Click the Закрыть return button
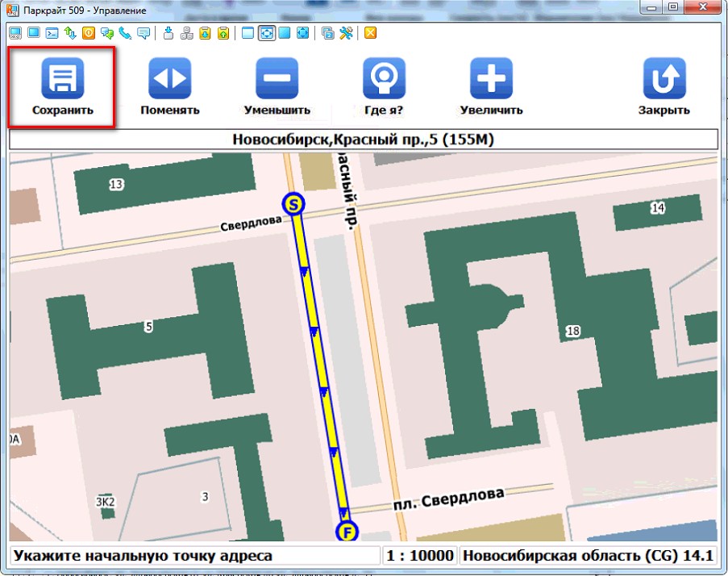 [664, 87]
